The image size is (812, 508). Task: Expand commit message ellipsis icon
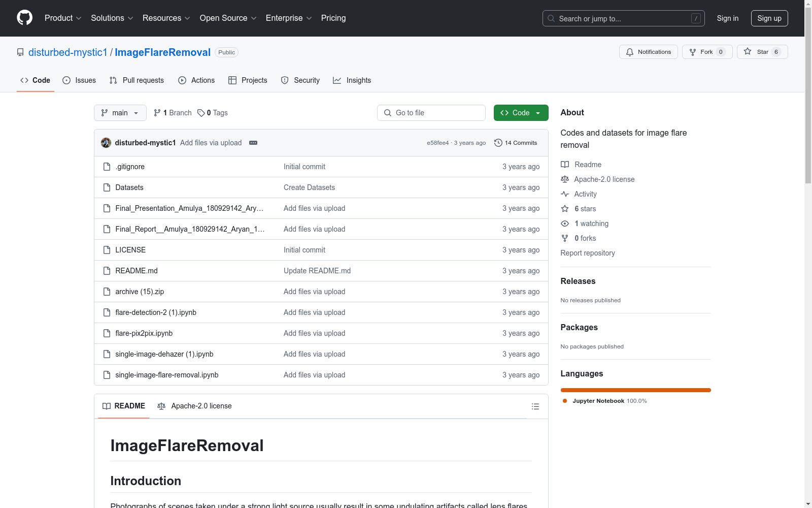point(253,143)
